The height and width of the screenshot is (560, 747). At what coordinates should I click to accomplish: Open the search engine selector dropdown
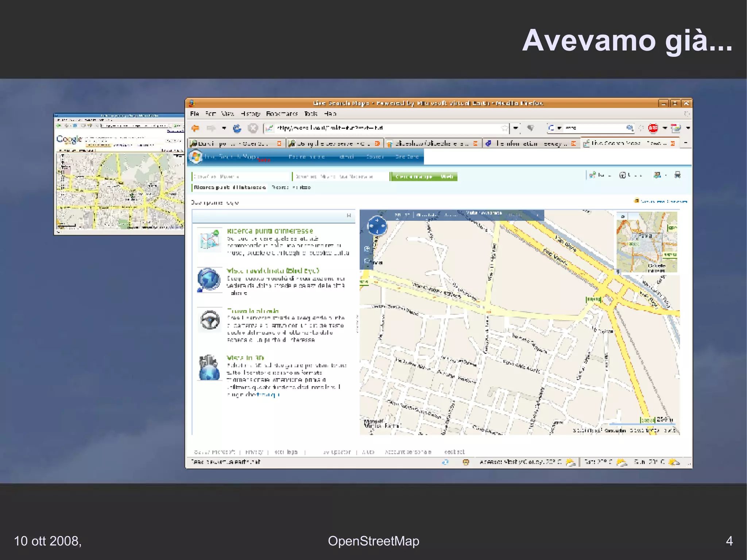[559, 128]
